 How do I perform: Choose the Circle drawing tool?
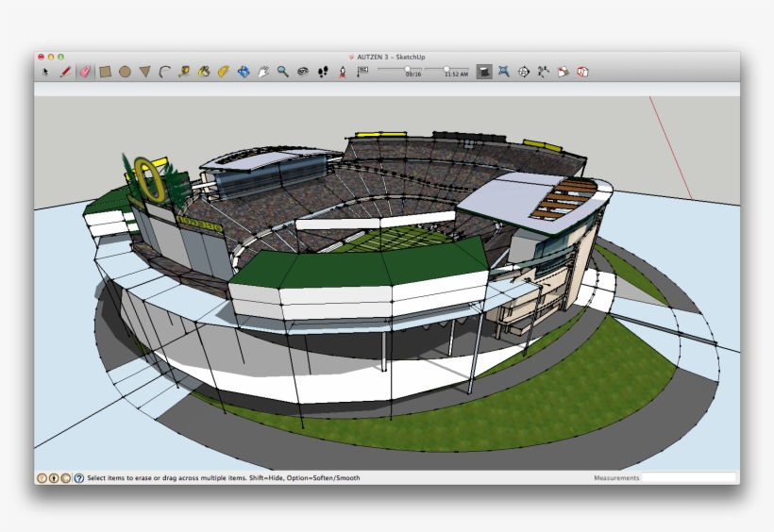[x=125, y=72]
